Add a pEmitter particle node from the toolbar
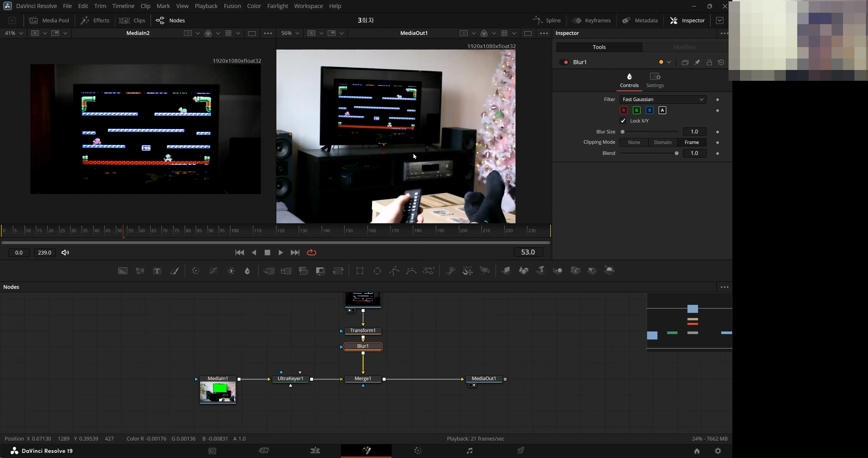This screenshot has width=868, height=458. point(451,271)
